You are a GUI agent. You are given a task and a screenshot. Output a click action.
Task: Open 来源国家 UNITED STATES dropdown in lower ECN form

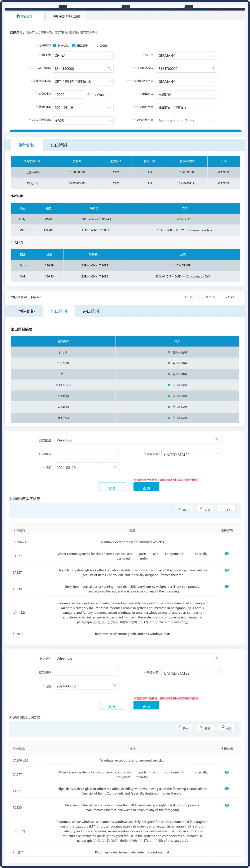(191, 672)
